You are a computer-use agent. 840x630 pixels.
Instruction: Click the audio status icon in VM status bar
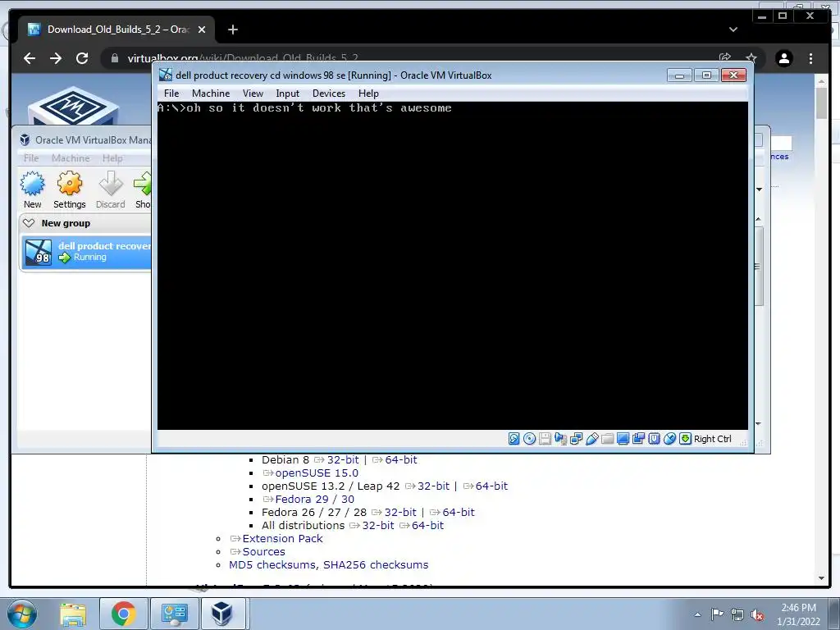[560, 439]
